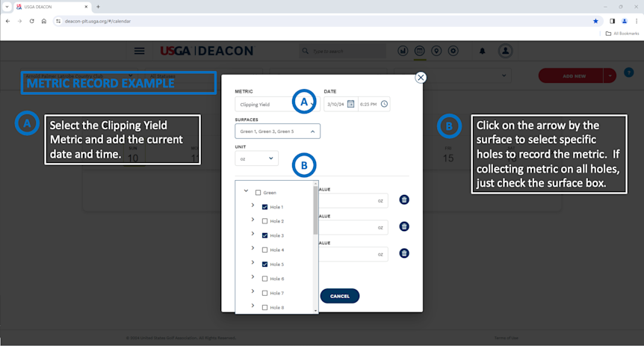Open notifications bell
644x346 pixels.
point(482,51)
